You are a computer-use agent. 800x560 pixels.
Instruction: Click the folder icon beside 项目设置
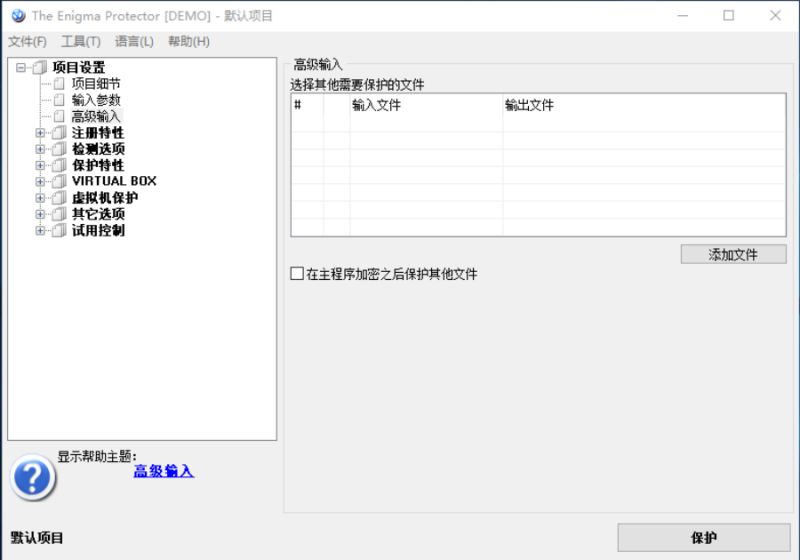point(40,67)
